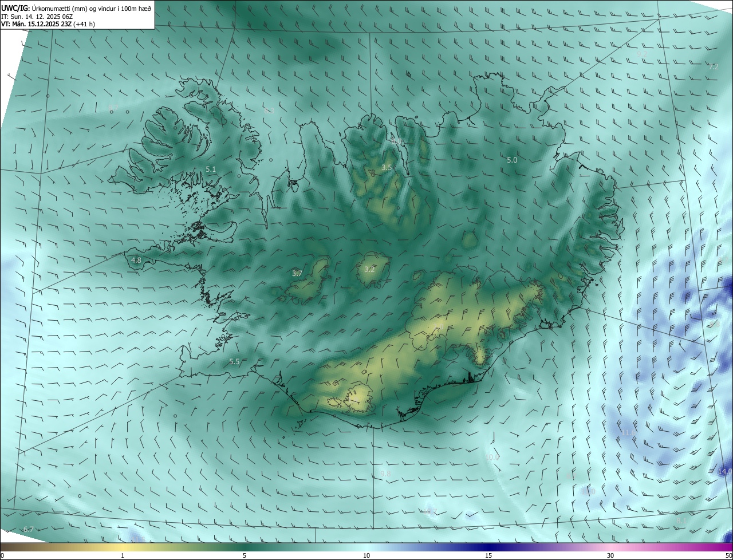The image size is (733, 560).
Task: Click the map value 9.2 over the sea
Action: coord(641,54)
